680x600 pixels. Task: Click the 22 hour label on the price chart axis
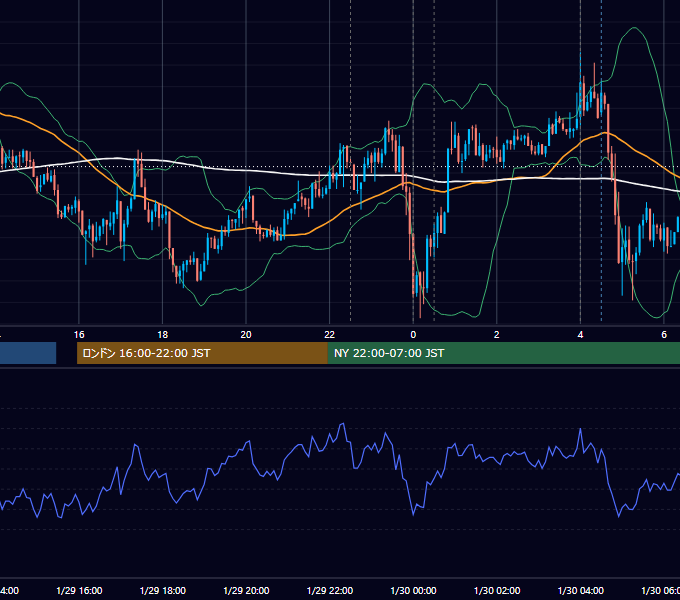[330, 335]
